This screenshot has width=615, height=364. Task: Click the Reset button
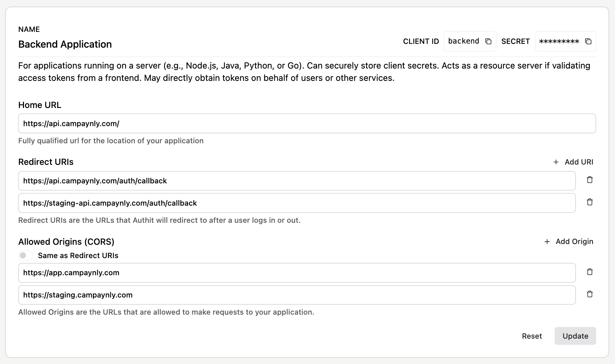click(x=532, y=336)
